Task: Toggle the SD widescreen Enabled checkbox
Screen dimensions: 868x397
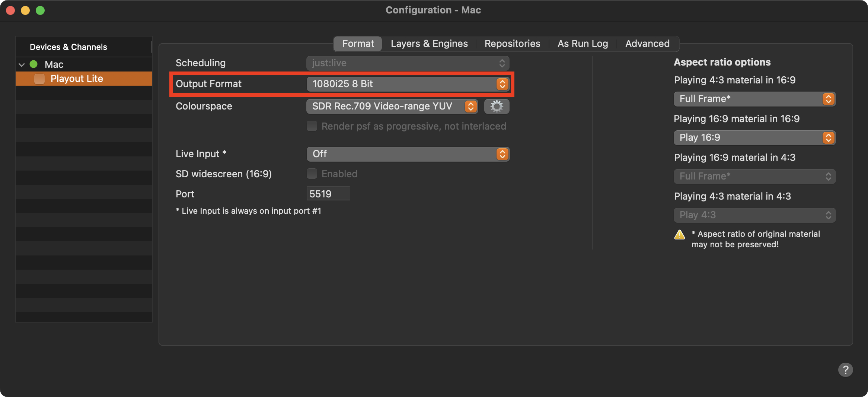Action: pos(312,174)
